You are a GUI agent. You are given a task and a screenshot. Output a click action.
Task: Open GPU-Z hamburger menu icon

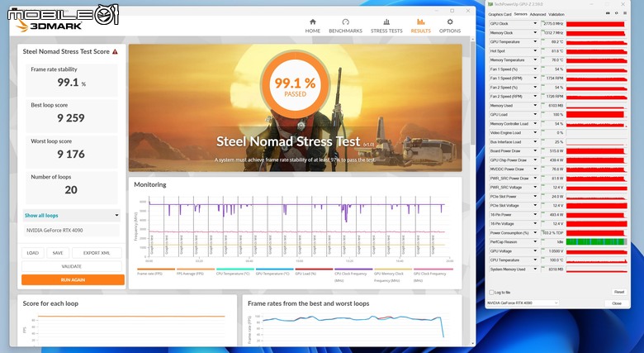tap(625, 13)
